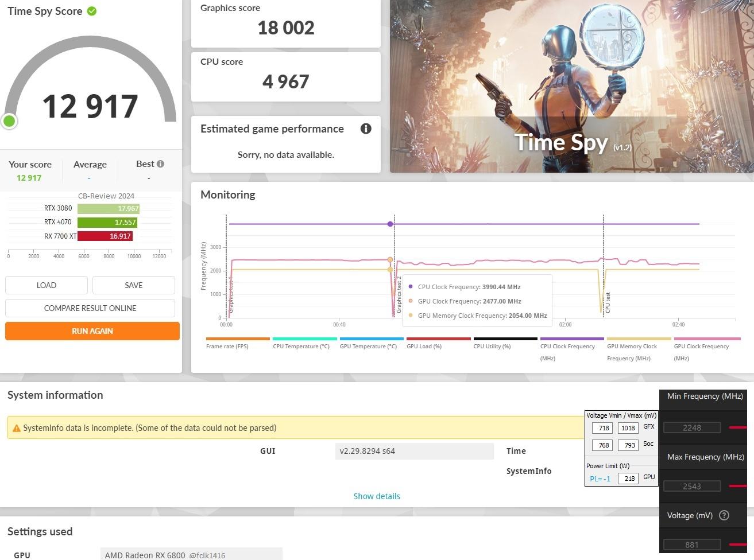Screen dimensions: 754x560
Task: Click the SAVE button
Action: (x=134, y=285)
